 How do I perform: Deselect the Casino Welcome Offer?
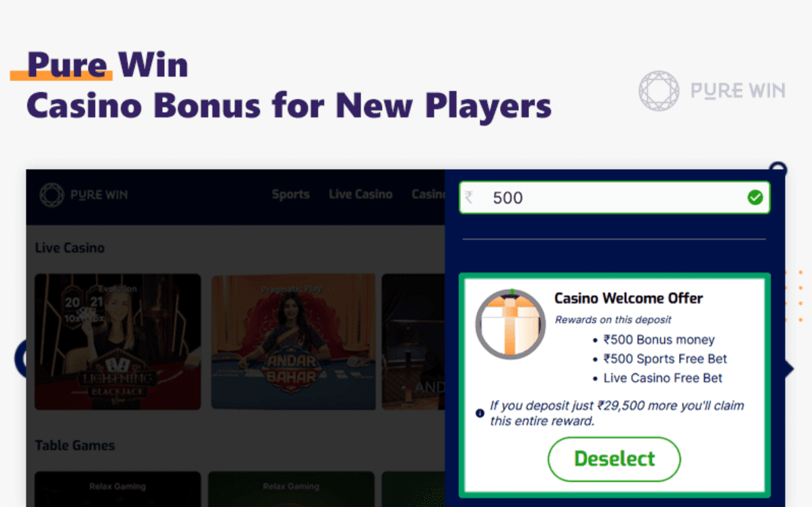[614, 459]
